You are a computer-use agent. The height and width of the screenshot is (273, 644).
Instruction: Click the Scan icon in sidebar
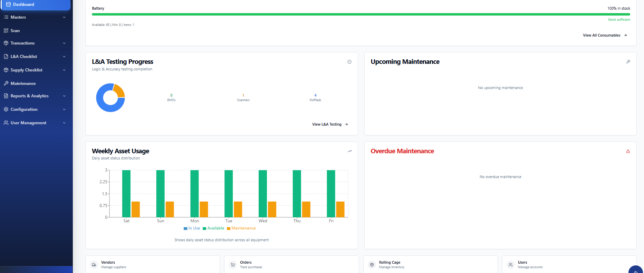(x=6, y=31)
